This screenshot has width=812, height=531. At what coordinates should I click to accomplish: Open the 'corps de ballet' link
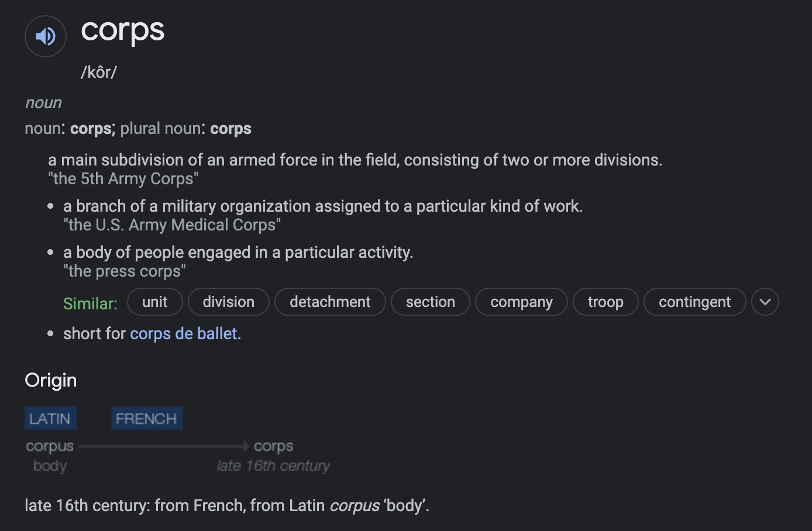coord(184,334)
